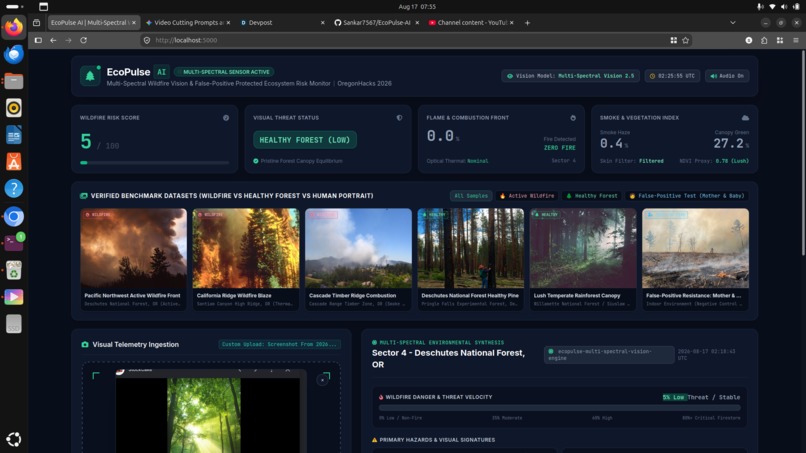Open a new tab with the plus button
Image resolution: width=806 pixels, height=453 pixels.
click(x=527, y=23)
